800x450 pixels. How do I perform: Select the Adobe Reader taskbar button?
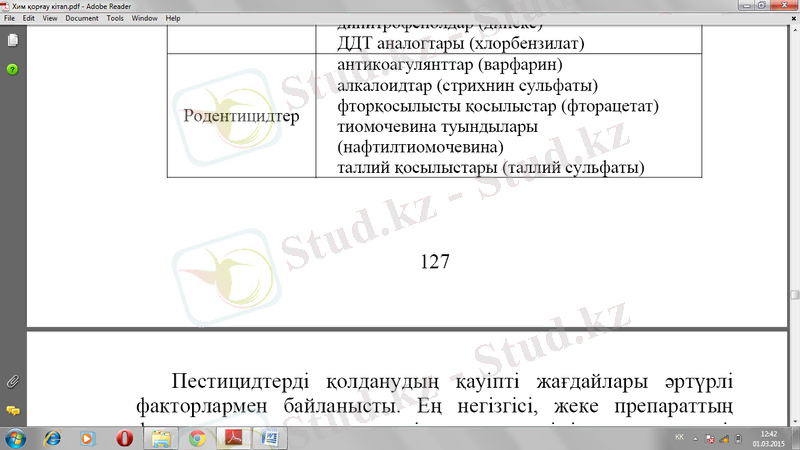pos(234,438)
